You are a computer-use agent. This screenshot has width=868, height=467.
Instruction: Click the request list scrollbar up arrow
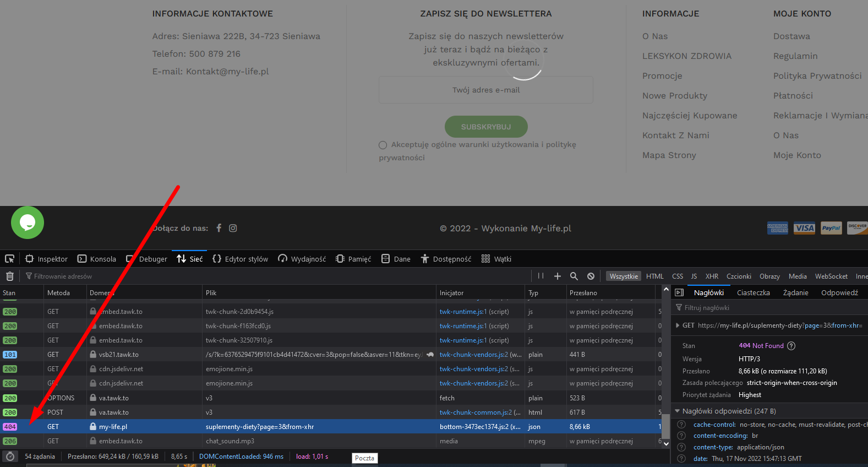[666, 289]
